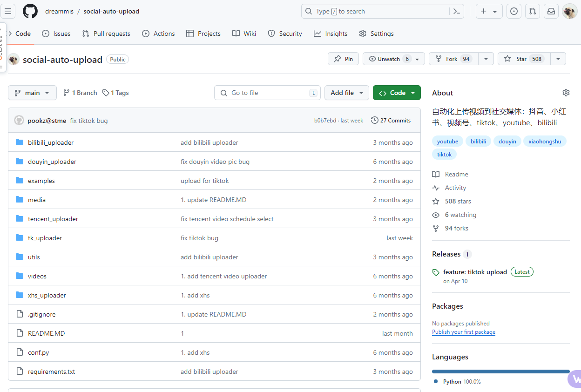The height and width of the screenshot is (392, 581).
Task: Switch to the Actions tab
Action: (x=159, y=34)
